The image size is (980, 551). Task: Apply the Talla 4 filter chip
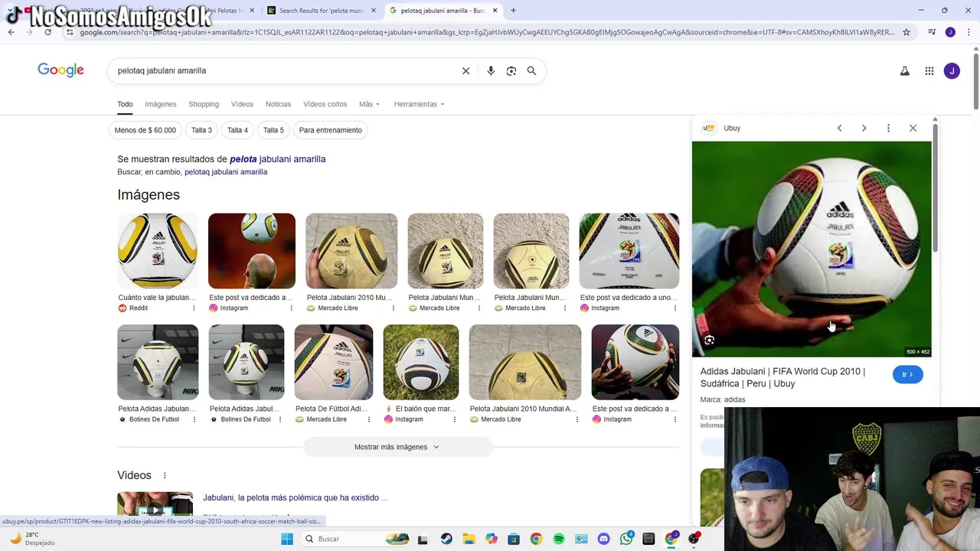pos(237,130)
